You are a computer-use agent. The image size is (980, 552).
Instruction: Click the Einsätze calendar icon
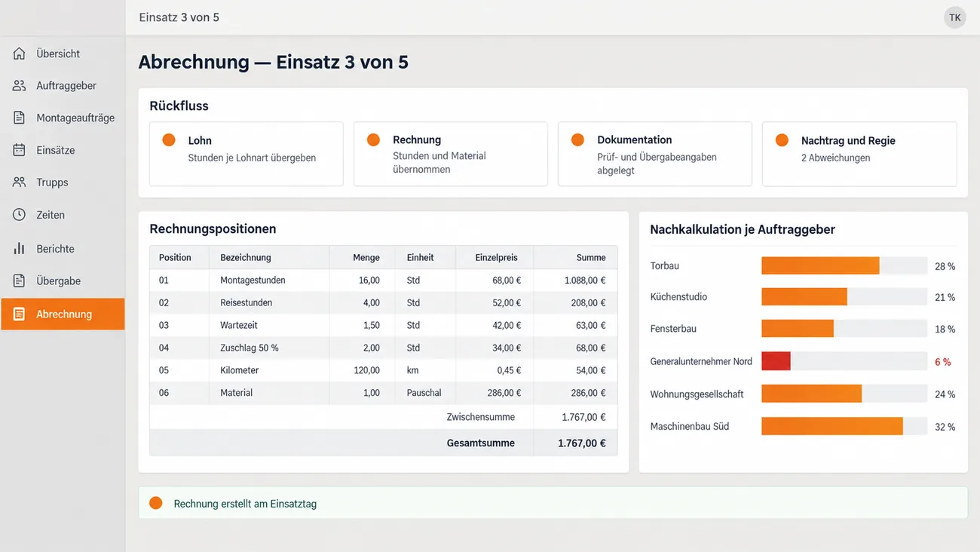pos(20,150)
